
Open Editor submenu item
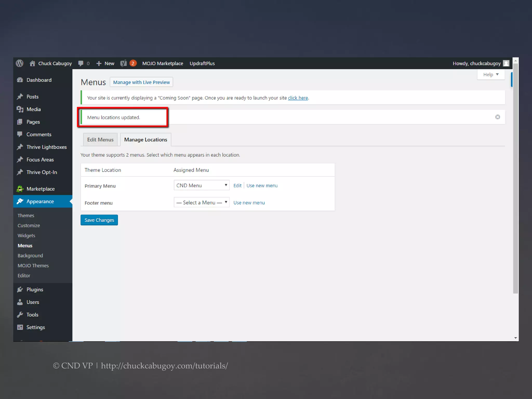tap(24, 276)
